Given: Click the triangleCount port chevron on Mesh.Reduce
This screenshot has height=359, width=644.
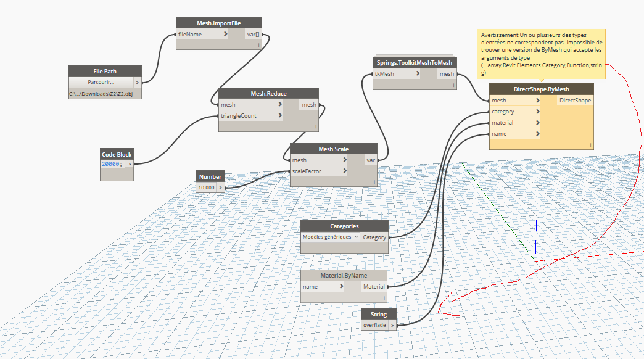Looking at the screenshot, I should 281,115.
